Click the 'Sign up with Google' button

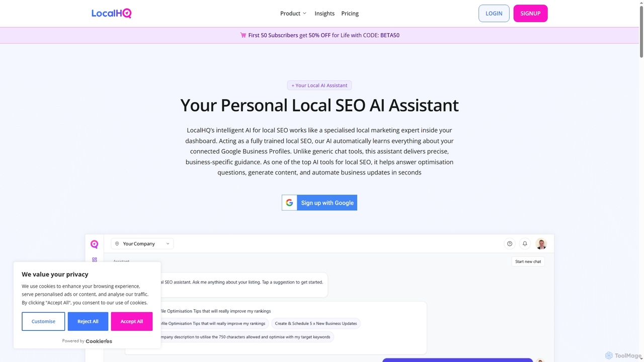coord(319,203)
